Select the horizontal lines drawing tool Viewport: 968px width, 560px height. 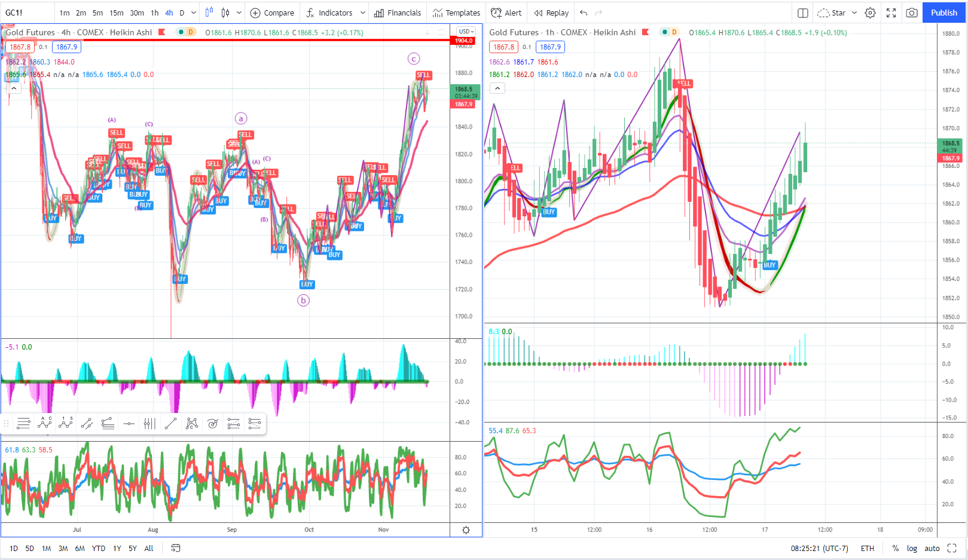tap(24, 424)
